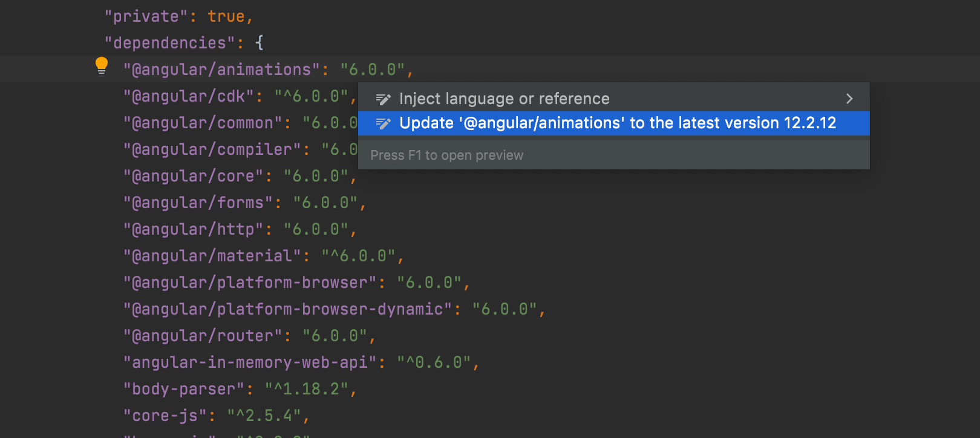Click the "true" value of private
980x438 pixels.
click(226, 17)
